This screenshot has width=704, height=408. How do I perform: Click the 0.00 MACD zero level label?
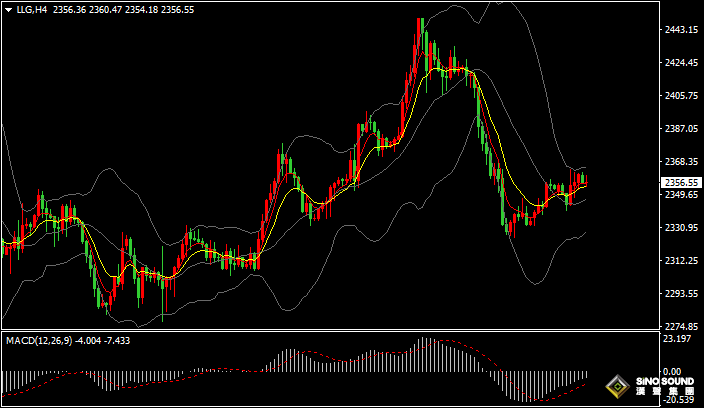(676, 372)
